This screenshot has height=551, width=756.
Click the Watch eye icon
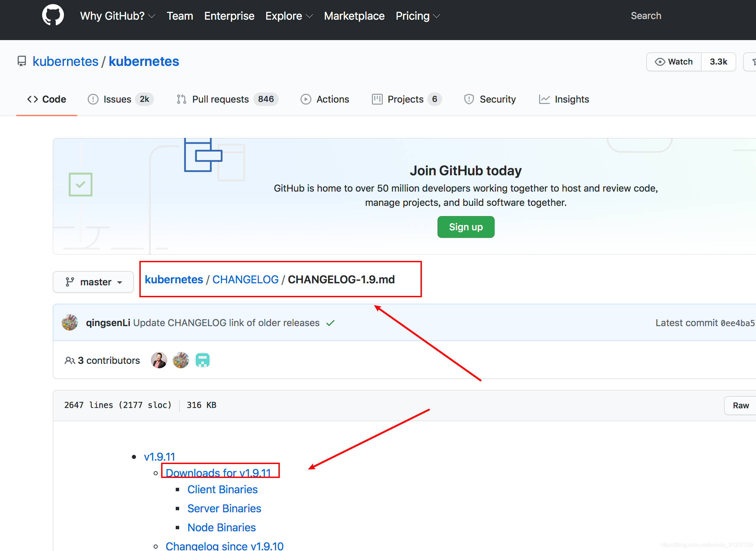[660, 62]
